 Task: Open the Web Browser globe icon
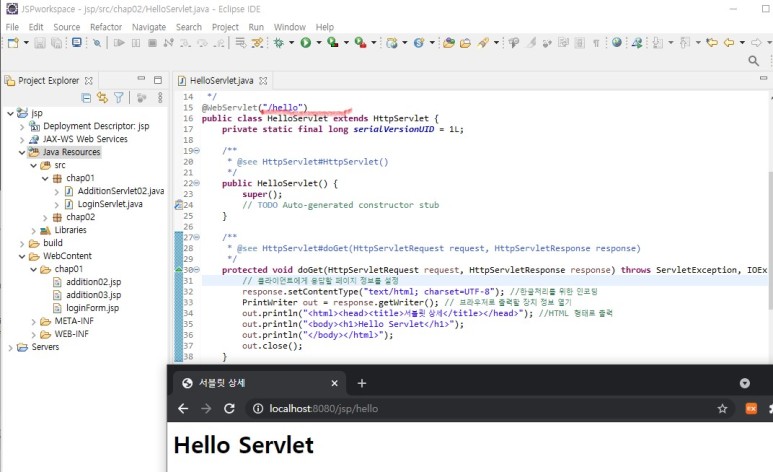pos(617,42)
